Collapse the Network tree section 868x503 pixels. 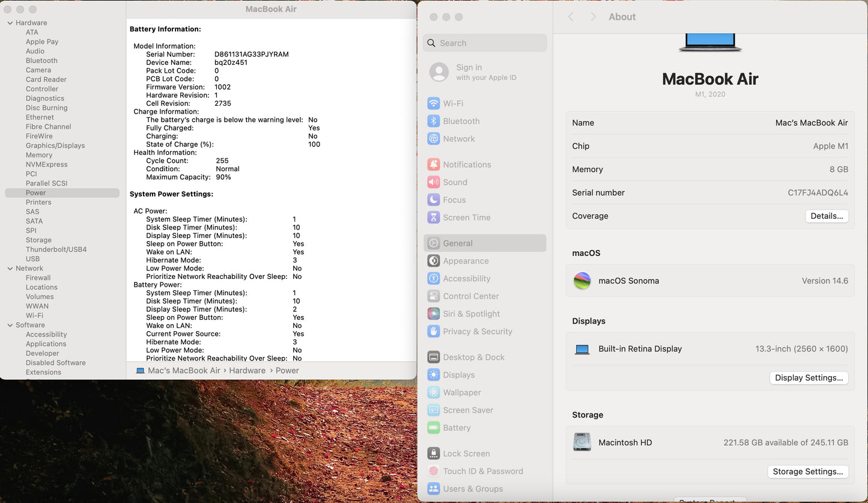coord(10,269)
